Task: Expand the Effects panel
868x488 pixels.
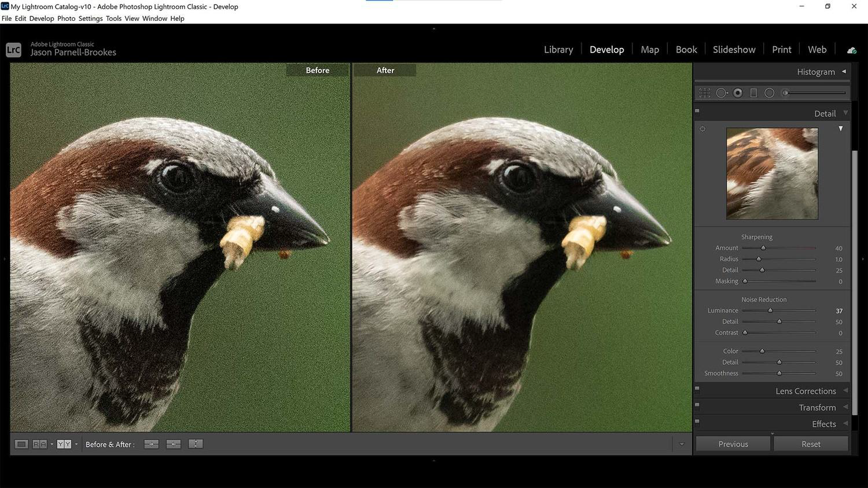Action: click(x=845, y=424)
